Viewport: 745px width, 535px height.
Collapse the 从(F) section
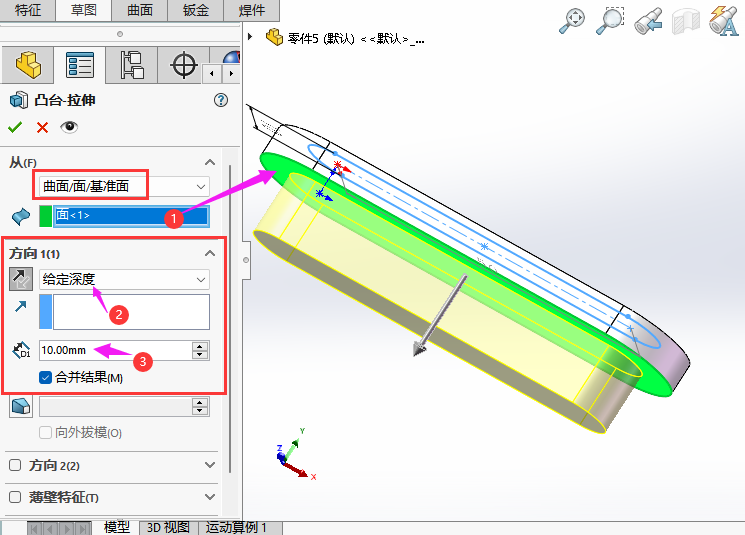(x=210, y=162)
